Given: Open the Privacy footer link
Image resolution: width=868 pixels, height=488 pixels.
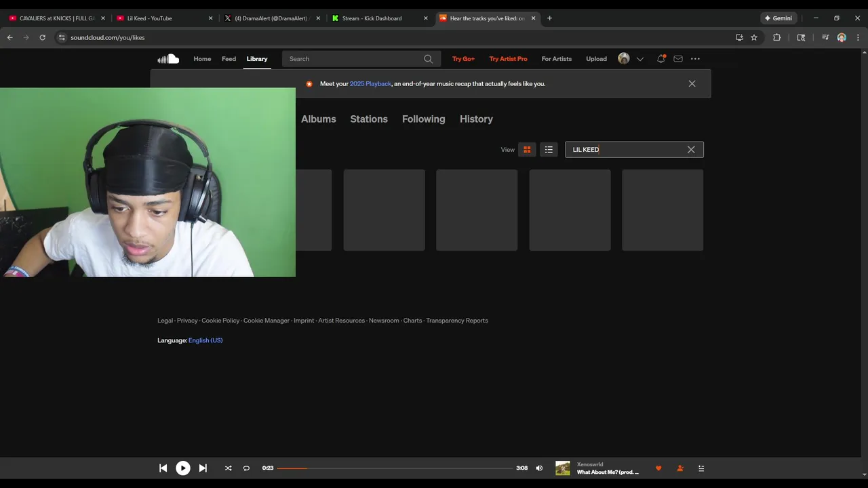Looking at the screenshot, I should tap(187, 321).
